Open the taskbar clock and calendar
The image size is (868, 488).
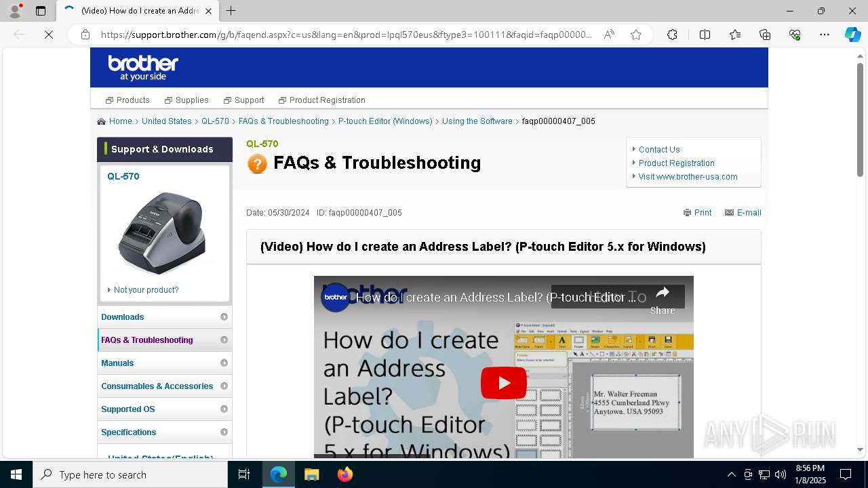click(x=810, y=474)
